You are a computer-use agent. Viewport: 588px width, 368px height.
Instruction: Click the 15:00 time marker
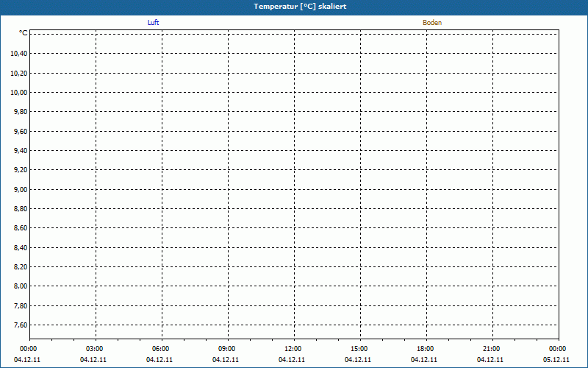click(x=359, y=349)
